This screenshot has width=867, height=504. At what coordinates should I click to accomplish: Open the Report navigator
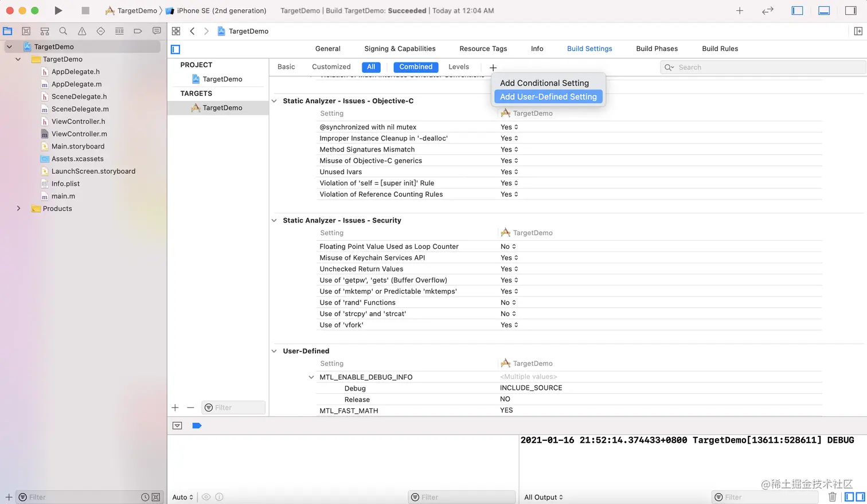(x=157, y=31)
